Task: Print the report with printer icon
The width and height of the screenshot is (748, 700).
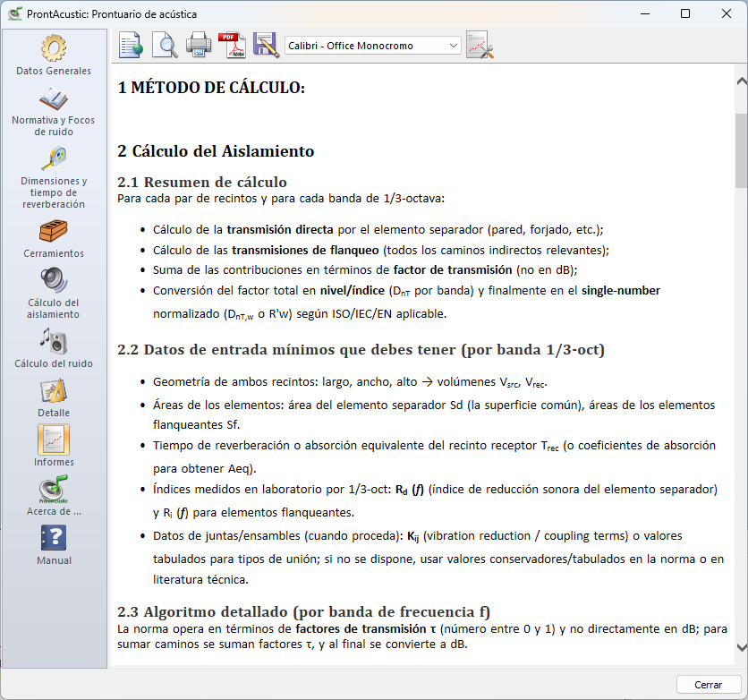Action: click(x=198, y=45)
